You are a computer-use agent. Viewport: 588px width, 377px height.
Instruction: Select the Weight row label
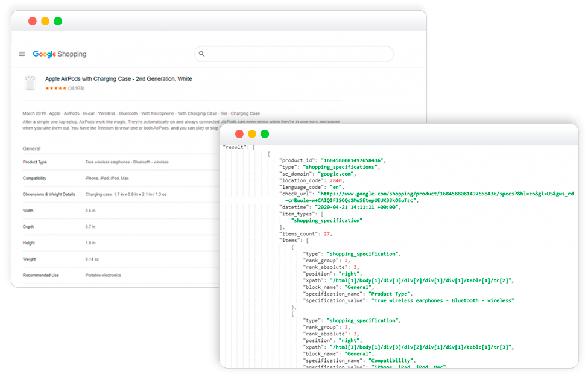pos(30,259)
